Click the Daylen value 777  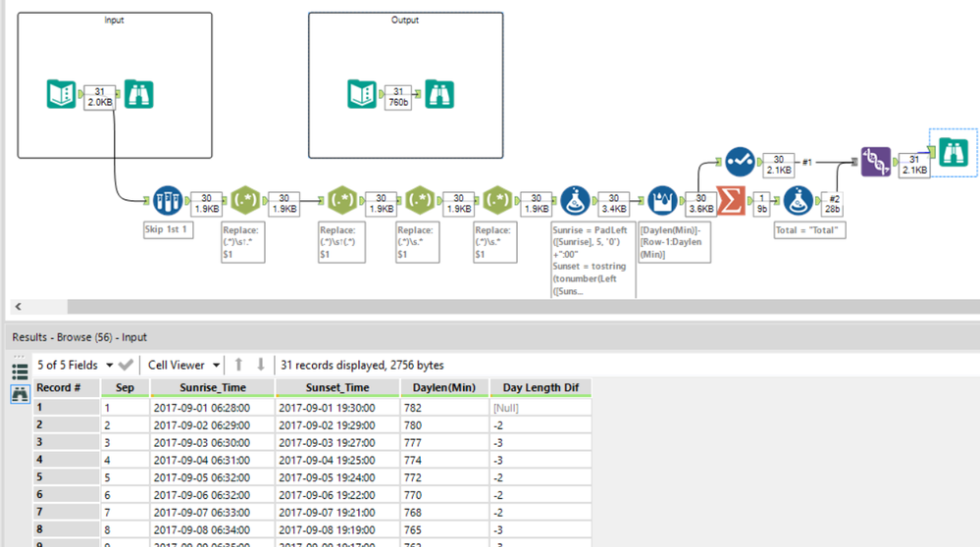pos(444,443)
